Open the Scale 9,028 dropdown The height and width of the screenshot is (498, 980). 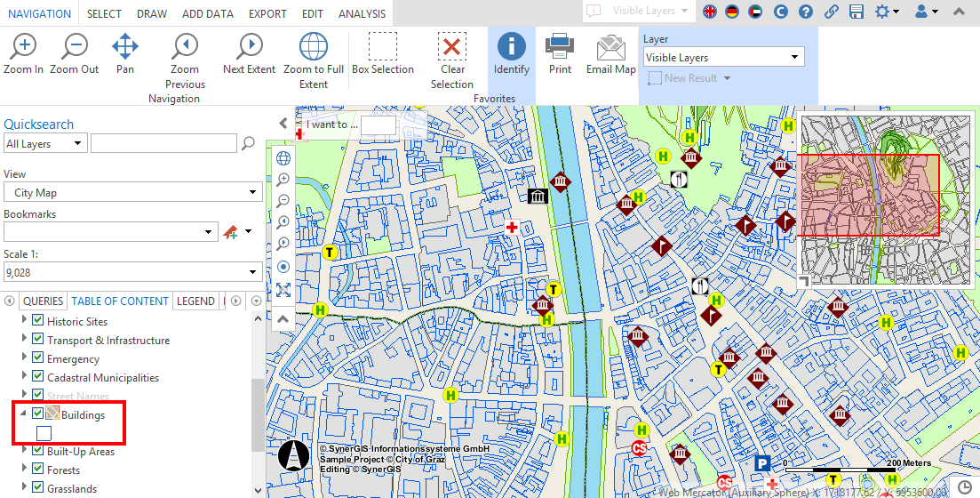point(133,272)
